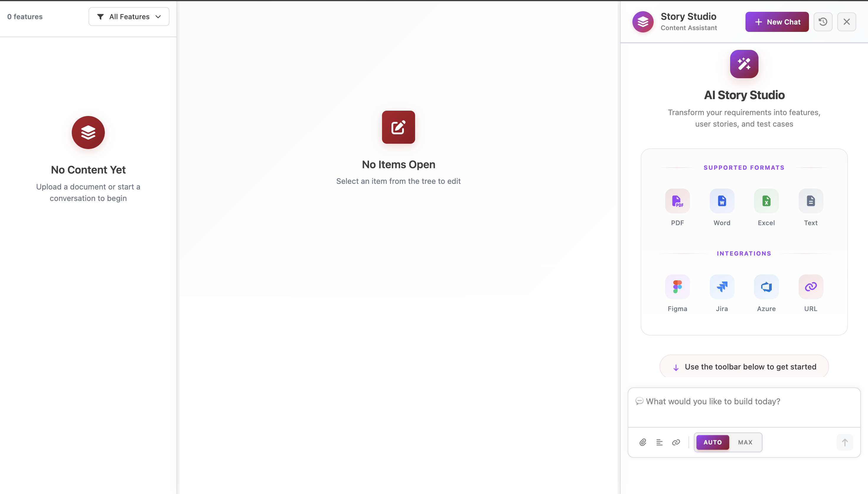Open chat history with the clock icon
The width and height of the screenshot is (868, 494).
(x=823, y=22)
